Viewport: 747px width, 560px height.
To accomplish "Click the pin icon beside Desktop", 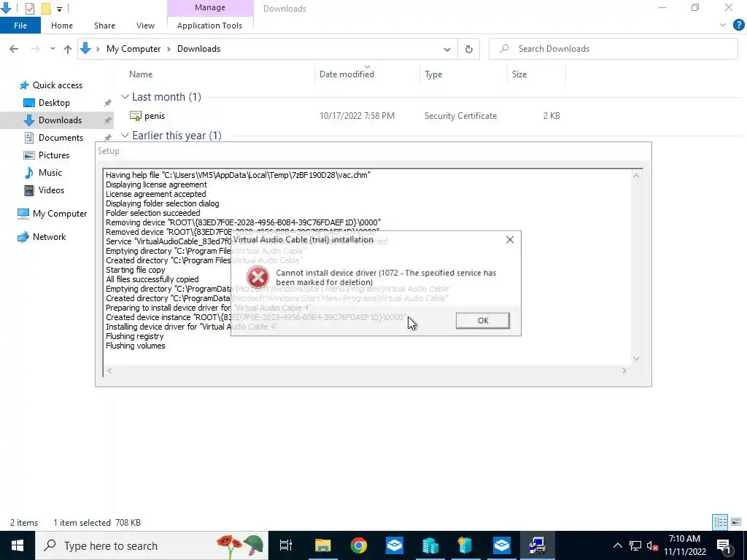I will pos(108,103).
